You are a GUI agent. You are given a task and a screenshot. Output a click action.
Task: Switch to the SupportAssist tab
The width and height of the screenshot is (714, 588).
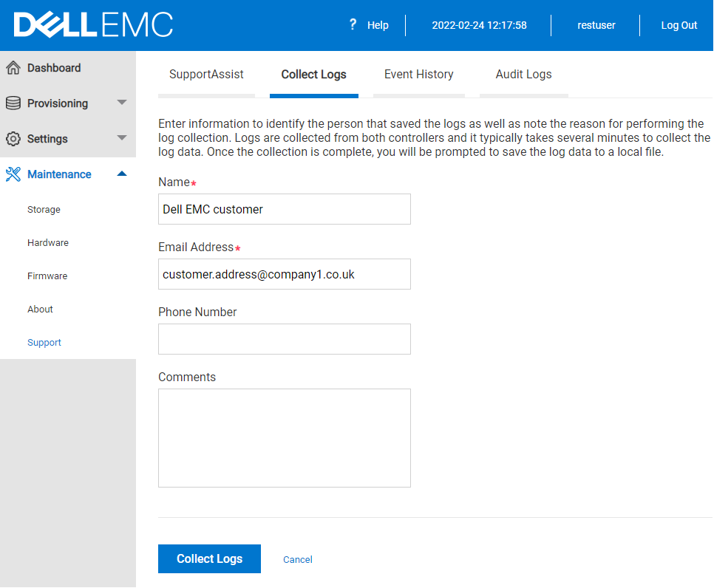tap(205, 74)
